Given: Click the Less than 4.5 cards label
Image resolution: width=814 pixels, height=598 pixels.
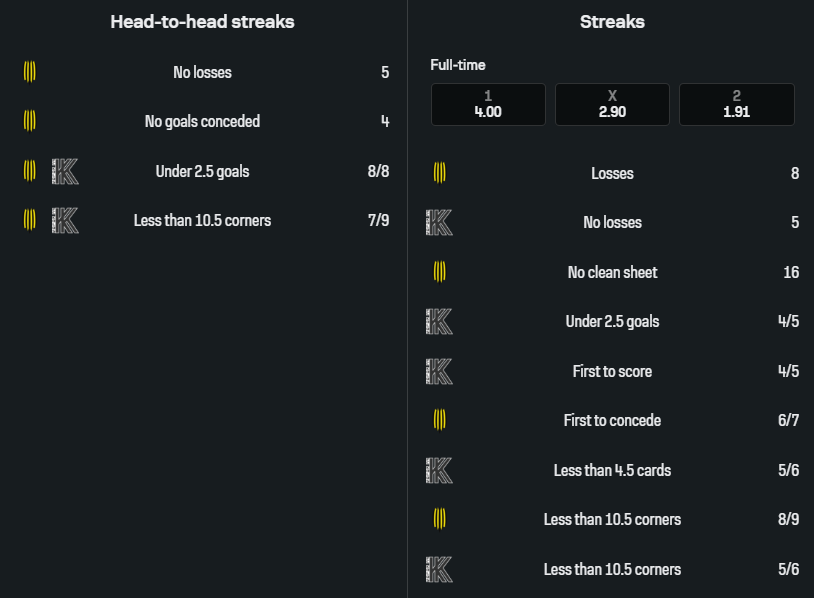Looking at the screenshot, I should coord(612,470).
